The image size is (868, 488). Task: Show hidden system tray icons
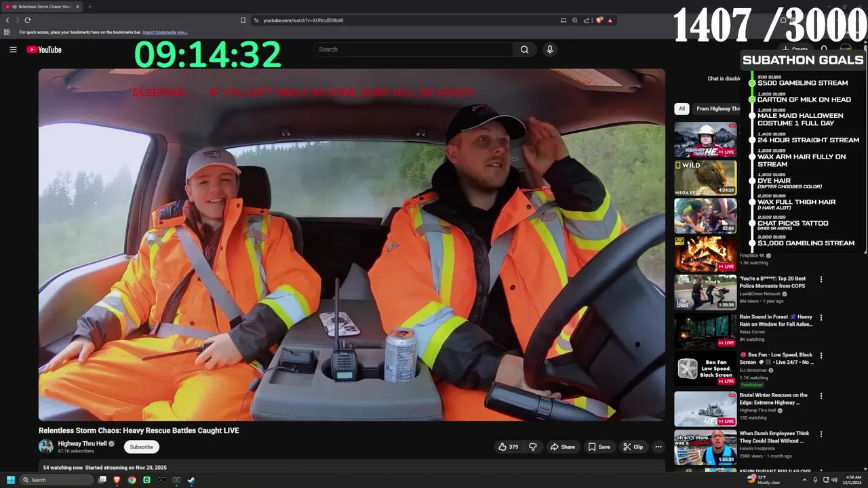coord(804,480)
